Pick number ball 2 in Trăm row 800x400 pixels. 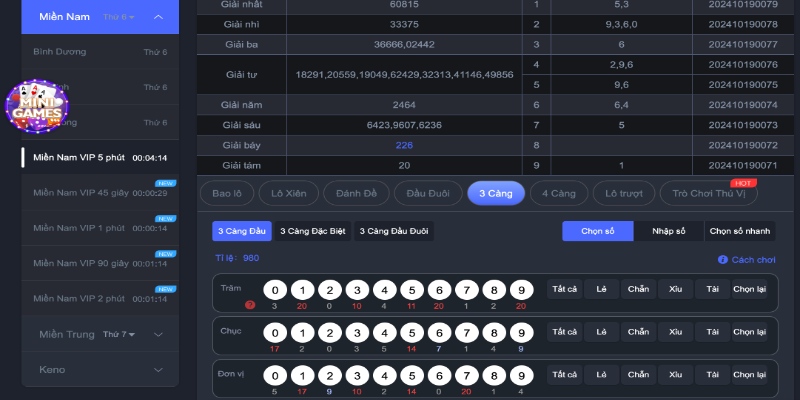click(x=329, y=290)
